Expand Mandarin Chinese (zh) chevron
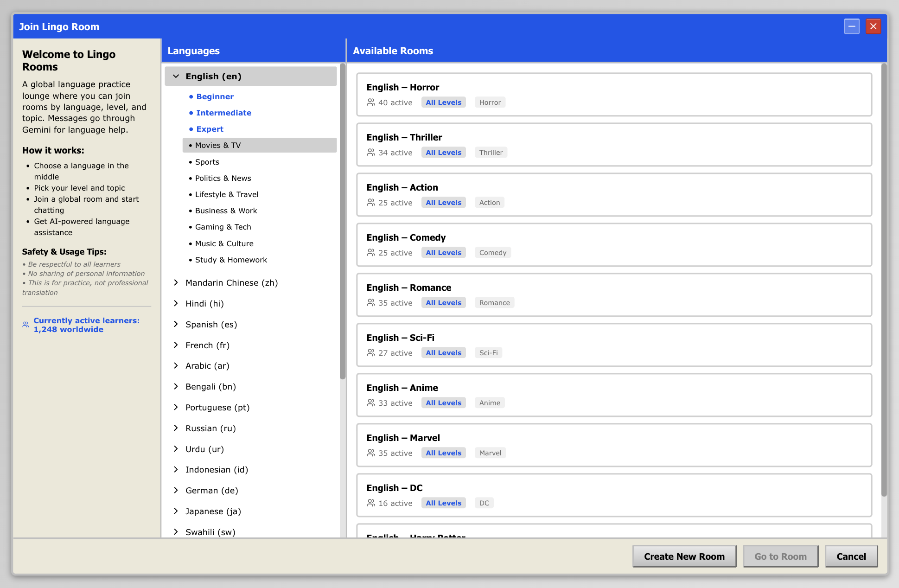 pyautogui.click(x=176, y=282)
